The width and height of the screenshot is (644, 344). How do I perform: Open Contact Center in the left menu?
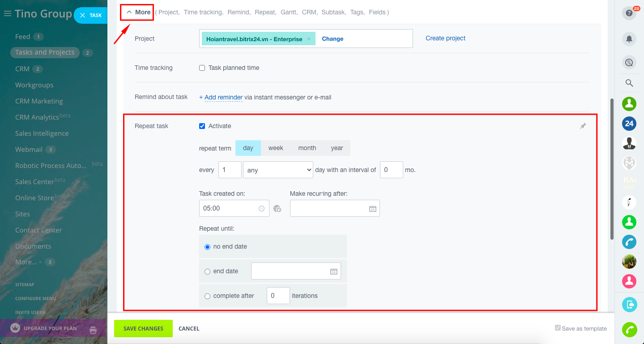[x=38, y=230]
